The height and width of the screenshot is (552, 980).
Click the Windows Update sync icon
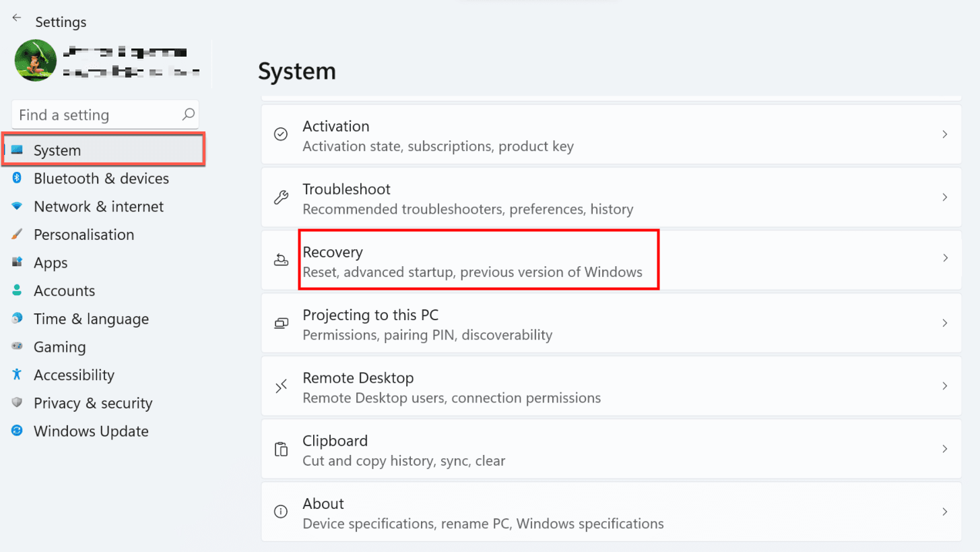coord(18,431)
